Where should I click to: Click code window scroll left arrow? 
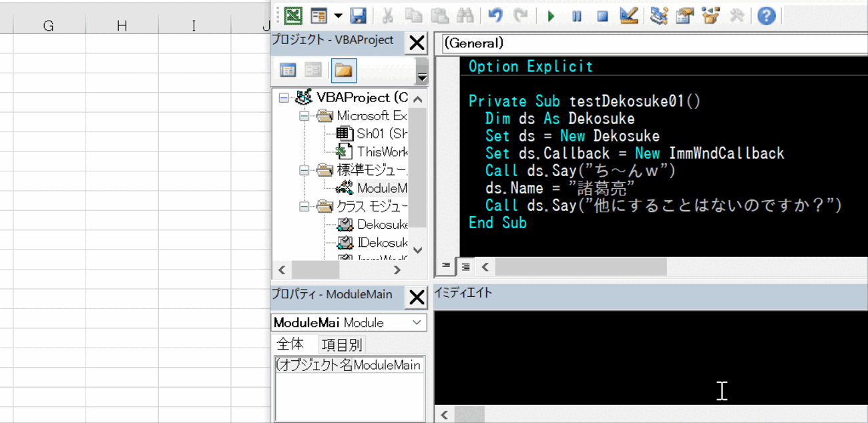pos(485,267)
